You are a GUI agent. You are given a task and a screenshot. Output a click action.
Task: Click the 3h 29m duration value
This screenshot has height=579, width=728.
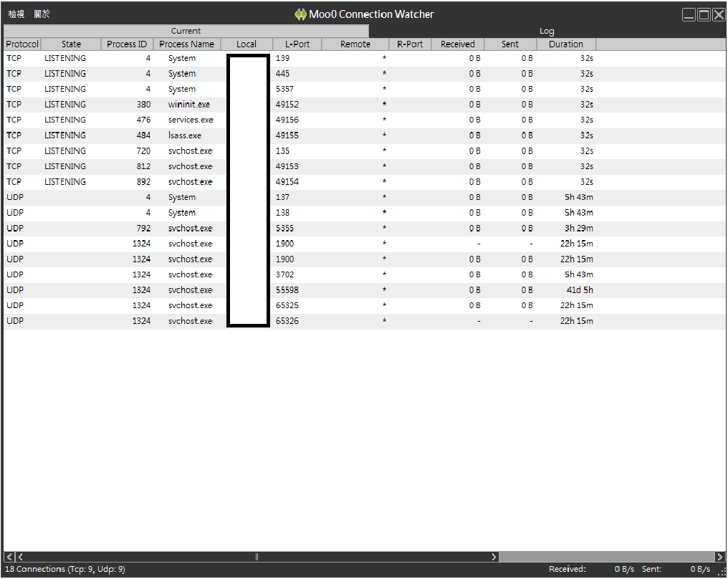pos(578,228)
